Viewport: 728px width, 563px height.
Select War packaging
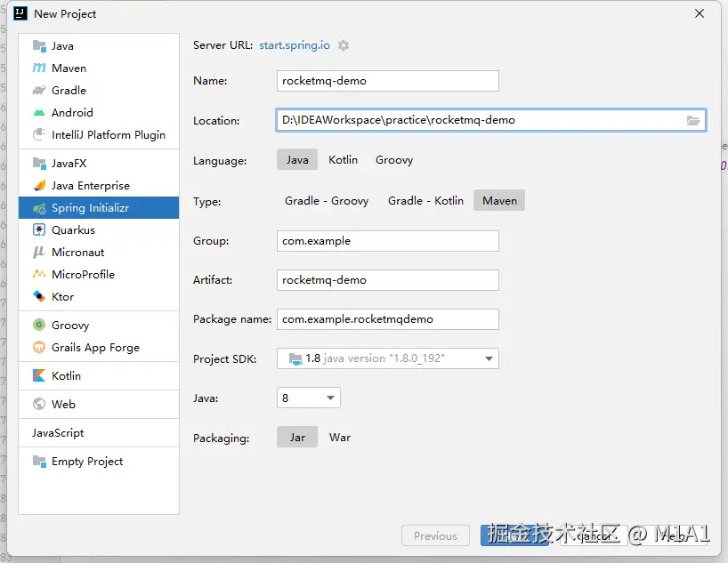coord(340,438)
